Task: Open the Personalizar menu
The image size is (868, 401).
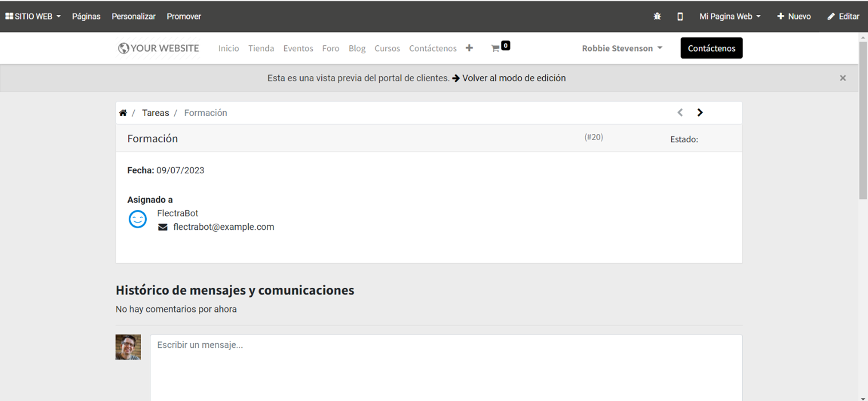Action: pyautogui.click(x=133, y=17)
